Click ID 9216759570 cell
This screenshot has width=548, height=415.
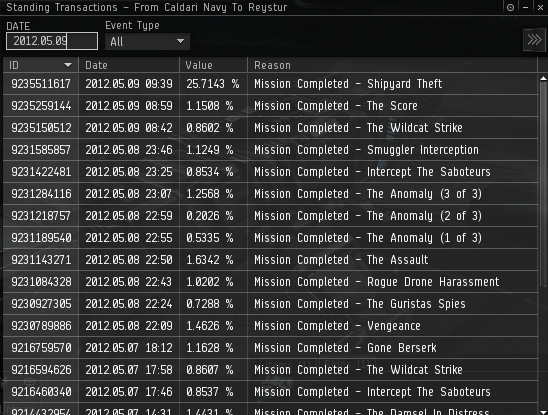[x=41, y=348]
